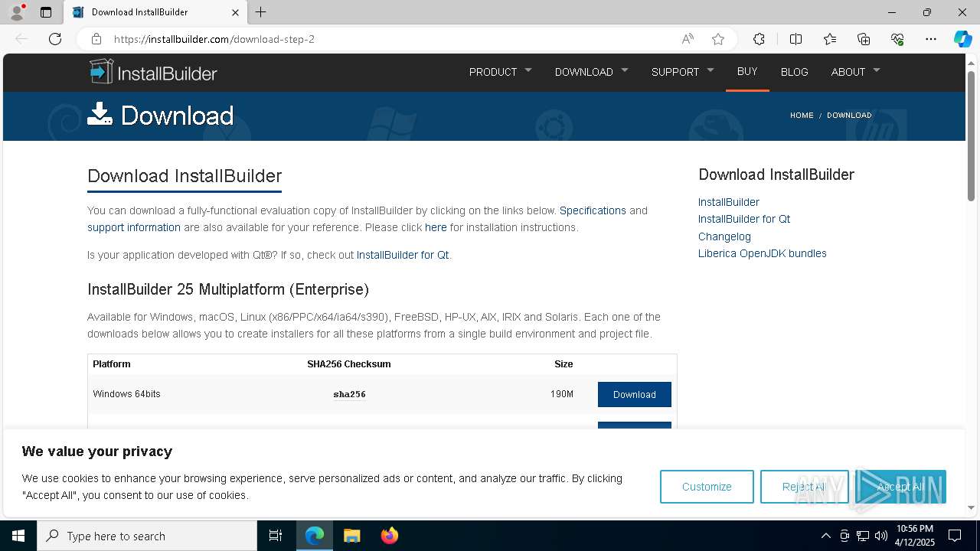Add this page to favorites

(x=718, y=39)
